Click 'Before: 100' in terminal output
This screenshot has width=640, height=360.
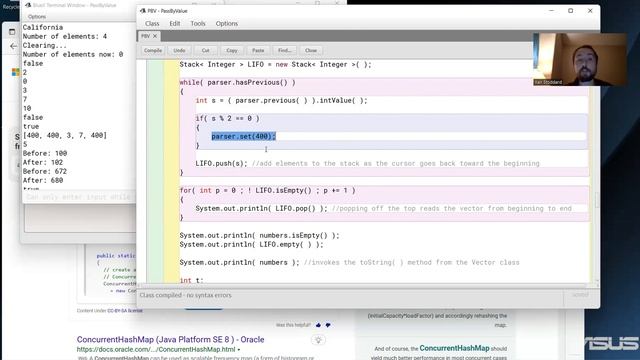click(45, 153)
